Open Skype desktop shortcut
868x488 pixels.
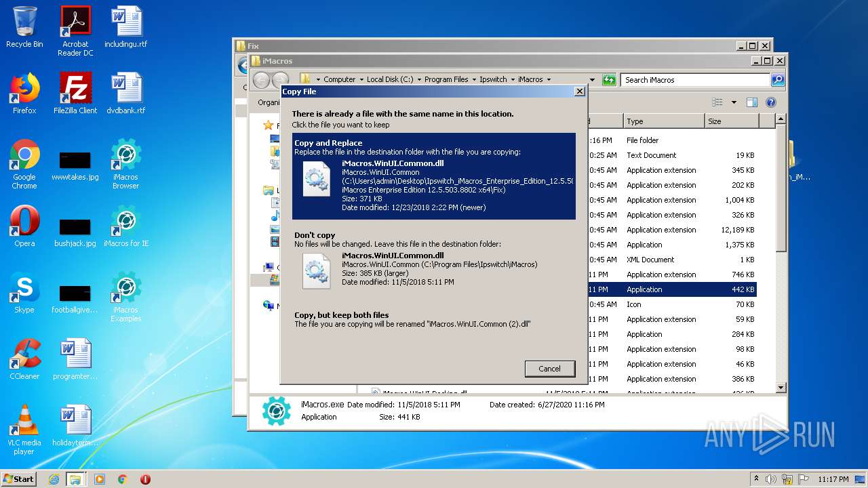24,293
